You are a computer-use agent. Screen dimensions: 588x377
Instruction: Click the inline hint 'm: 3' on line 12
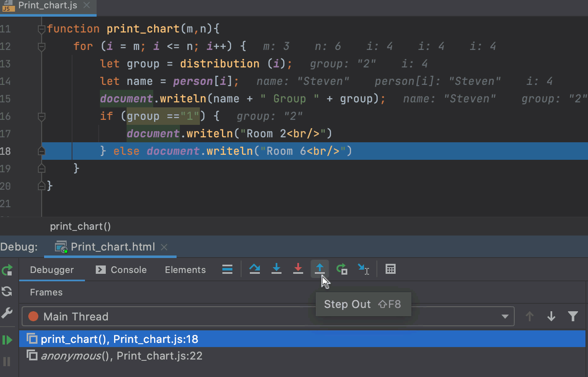coord(276,46)
